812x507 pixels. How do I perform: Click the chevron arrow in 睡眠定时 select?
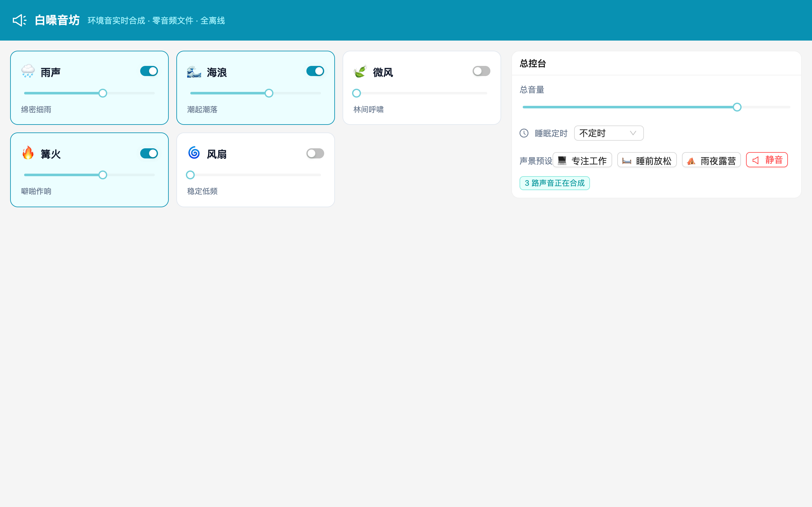pos(633,133)
